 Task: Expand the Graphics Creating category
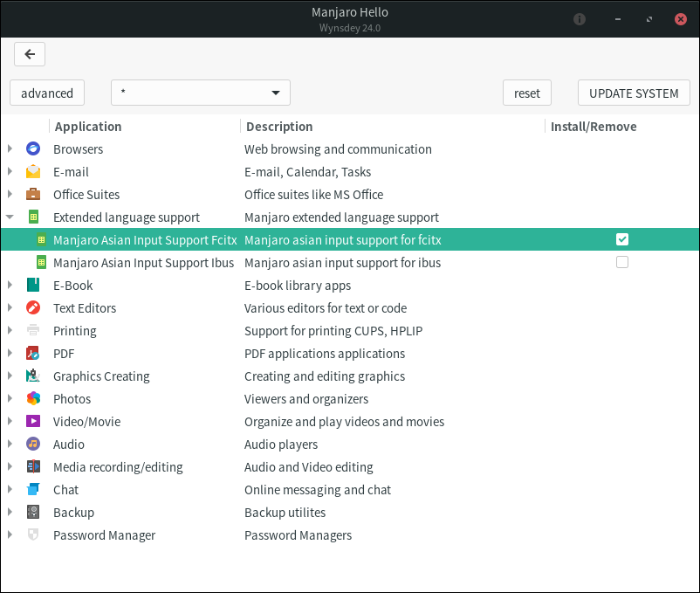[10, 376]
